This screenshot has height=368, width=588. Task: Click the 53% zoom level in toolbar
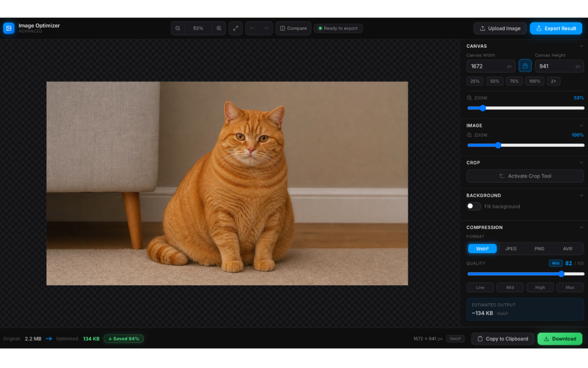[198, 28]
